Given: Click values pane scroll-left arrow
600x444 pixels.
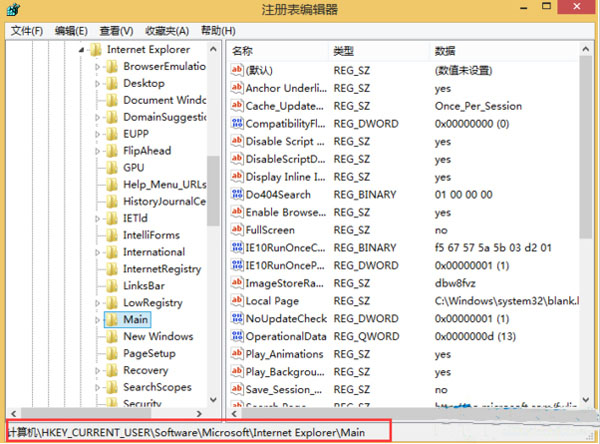Looking at the screenshot, I should (x=235, y=413).
